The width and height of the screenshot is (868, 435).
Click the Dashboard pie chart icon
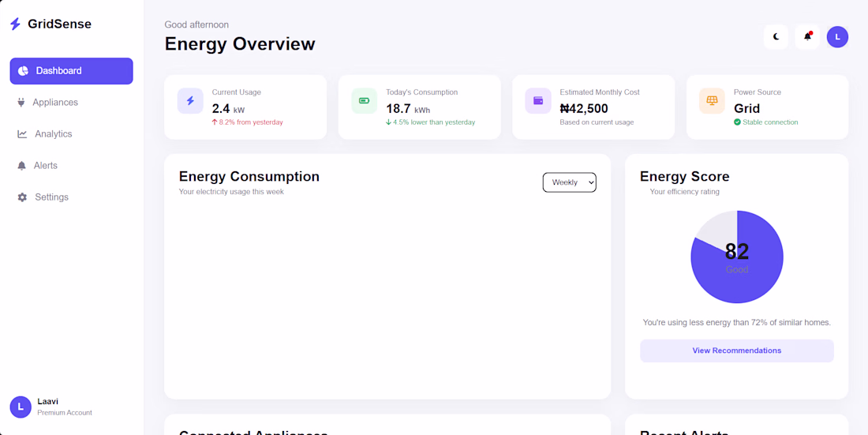pos(23,71)
